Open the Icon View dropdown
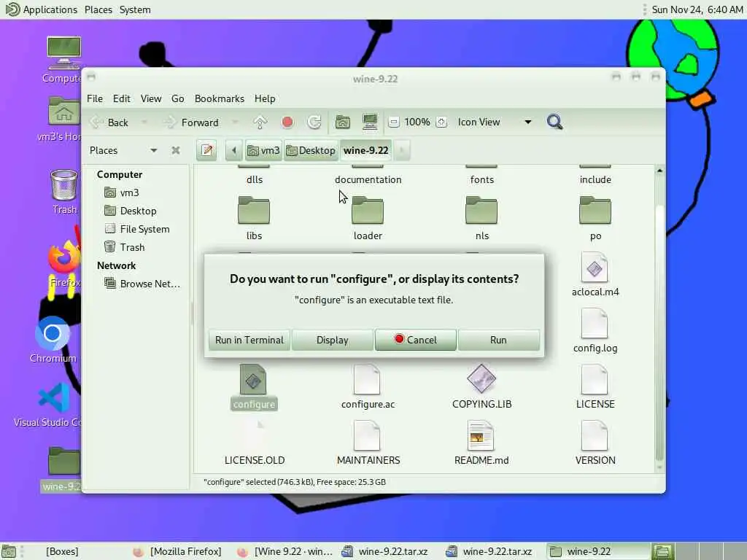The width and height of the screenshot is (747, 560). tap(494, 122)
